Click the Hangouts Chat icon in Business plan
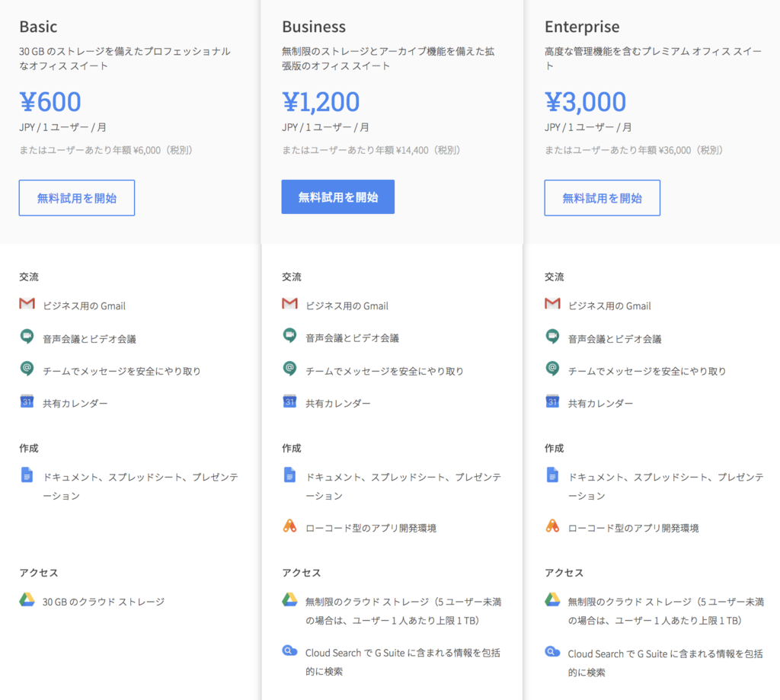 click(289, 369)
